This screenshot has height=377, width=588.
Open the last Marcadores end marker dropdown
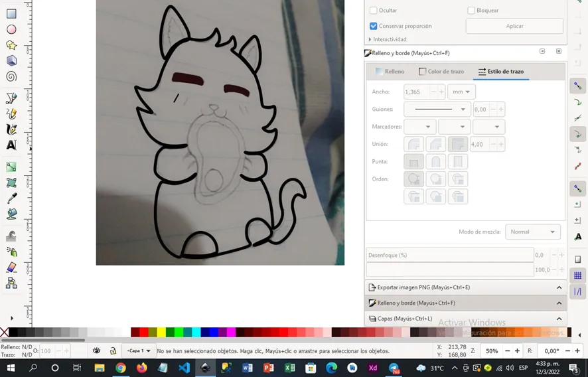click(488, 127)
